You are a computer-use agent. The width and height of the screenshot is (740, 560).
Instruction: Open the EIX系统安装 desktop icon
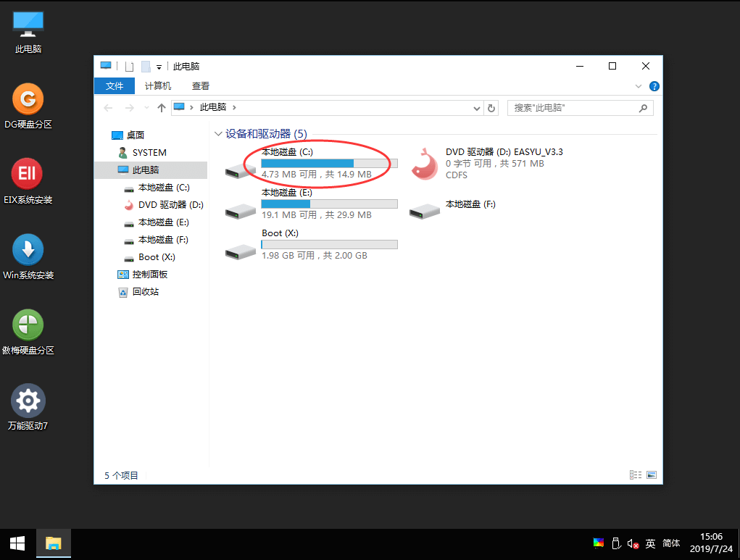click(28, 175)
